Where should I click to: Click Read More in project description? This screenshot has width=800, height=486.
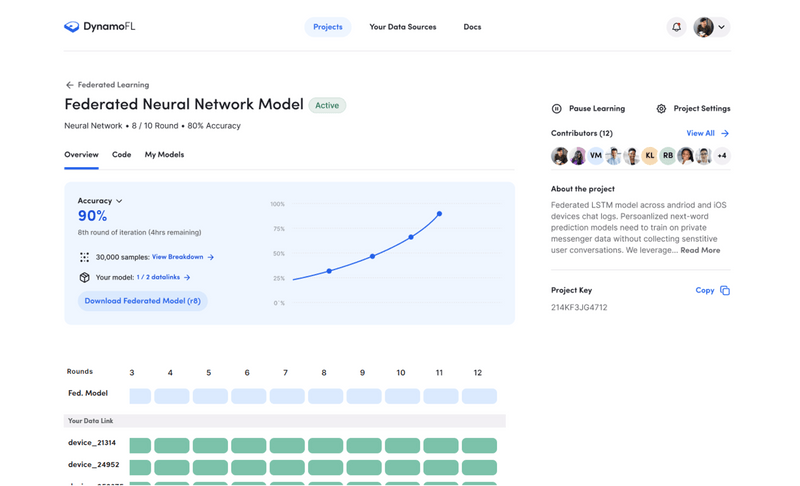(x=700, y=250)
